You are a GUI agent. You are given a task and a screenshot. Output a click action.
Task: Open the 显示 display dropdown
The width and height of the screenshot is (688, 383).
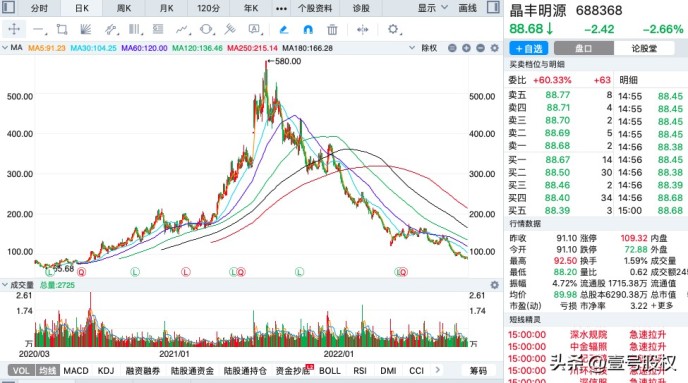[432, 8]
